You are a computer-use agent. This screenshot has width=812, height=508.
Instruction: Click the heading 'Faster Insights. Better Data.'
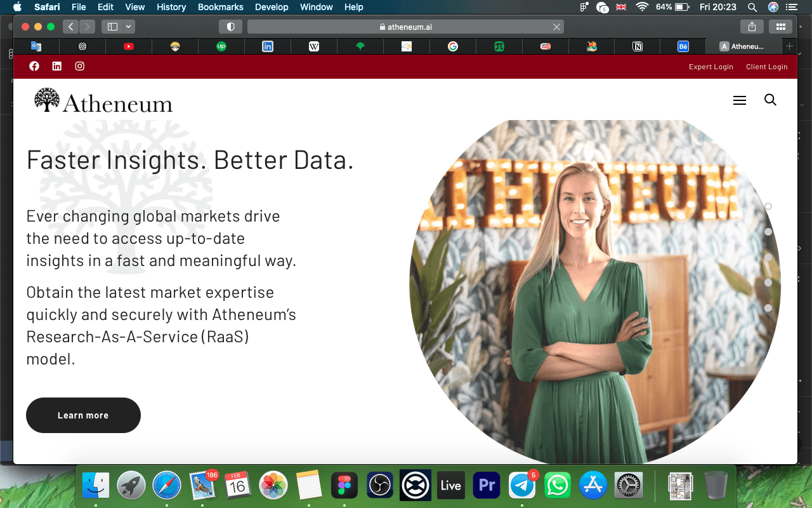190,159
